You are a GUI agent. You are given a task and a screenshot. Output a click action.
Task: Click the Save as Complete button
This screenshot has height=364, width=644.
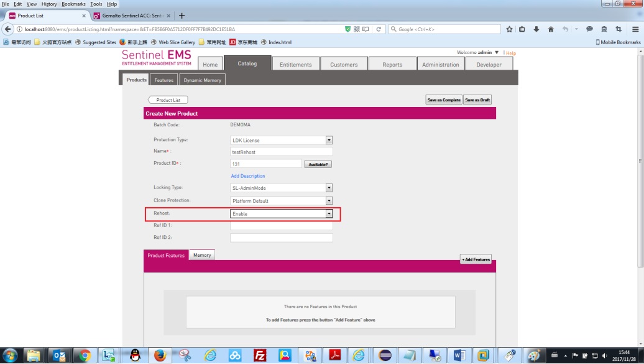point(443,100)
